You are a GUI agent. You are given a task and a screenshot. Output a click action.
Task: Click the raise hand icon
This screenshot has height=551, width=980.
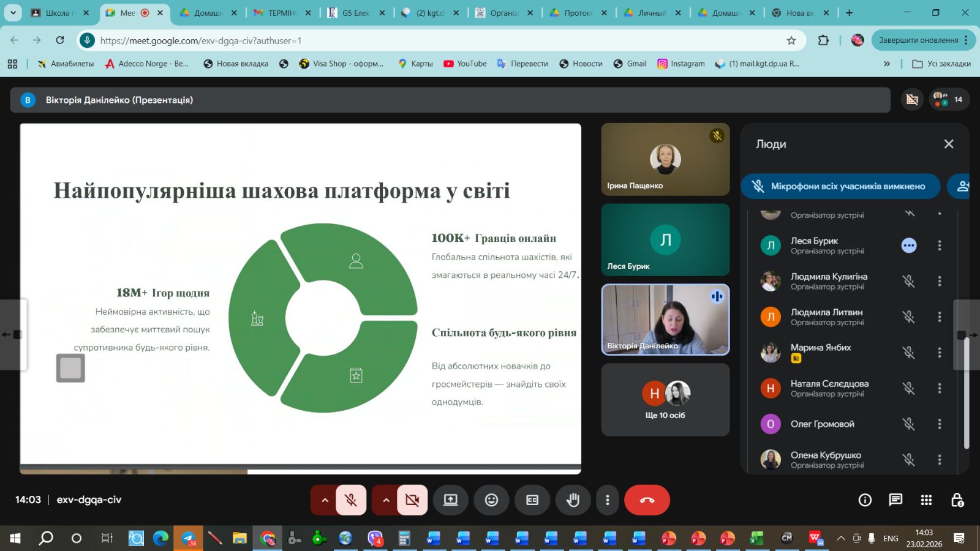click(x=573, y=500)
